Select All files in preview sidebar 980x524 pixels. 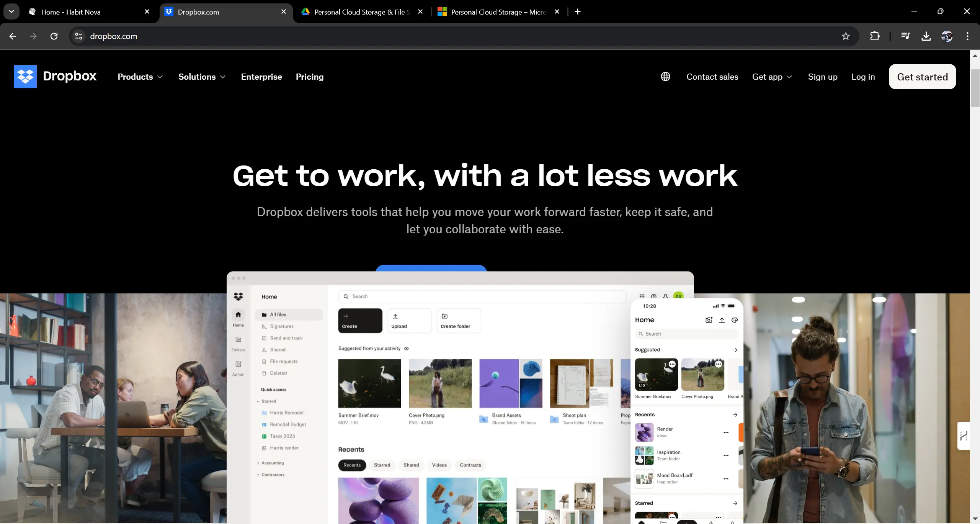coord(289,315)
